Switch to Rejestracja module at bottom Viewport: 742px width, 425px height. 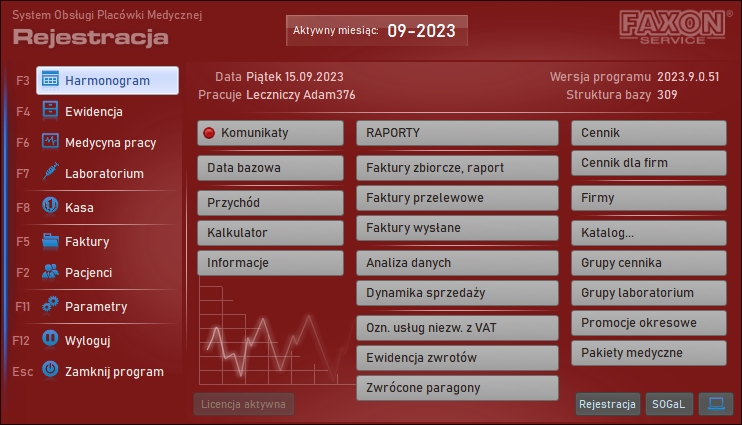click(607, 404)
